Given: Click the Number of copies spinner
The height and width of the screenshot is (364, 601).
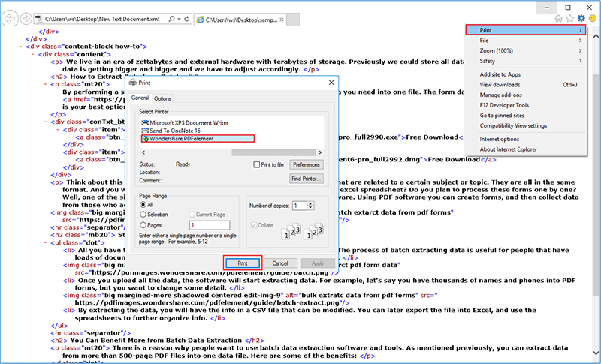Looking at the screenshot, I should tap(311, 206).
